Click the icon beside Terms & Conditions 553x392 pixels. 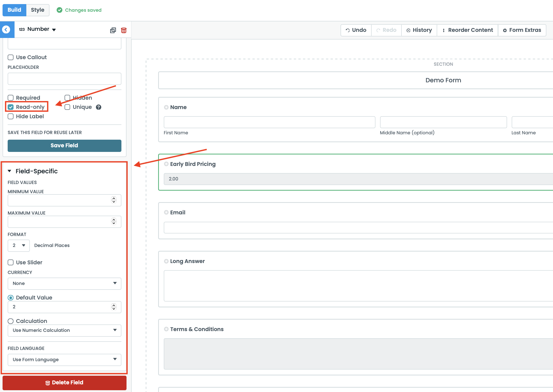tap(166, 329)
